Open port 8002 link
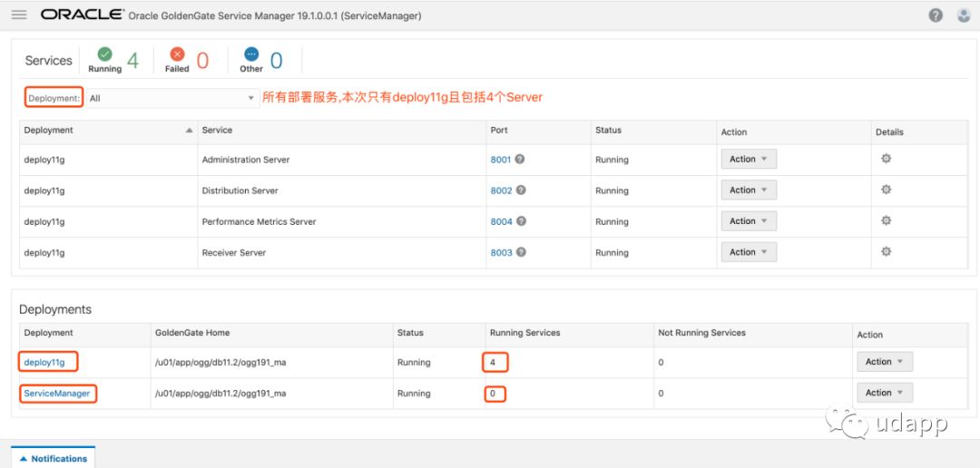This screenshot has width=980, height=468. coord(501,190)
